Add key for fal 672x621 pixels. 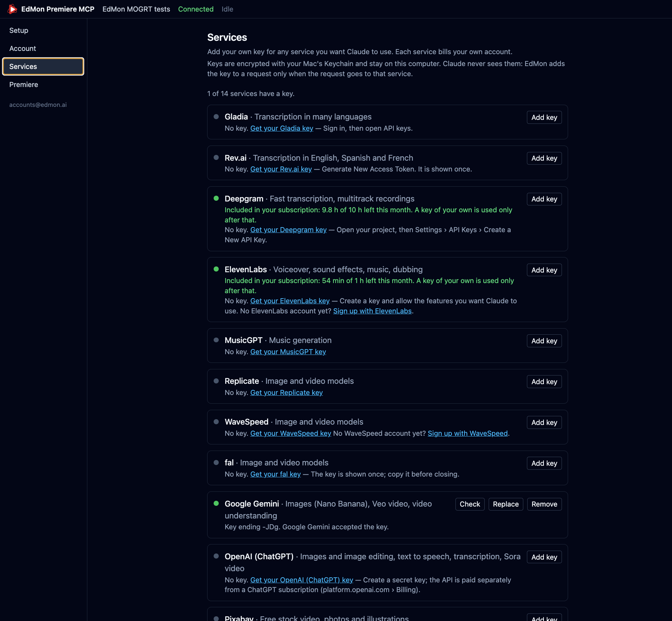[x=544, y=463]
